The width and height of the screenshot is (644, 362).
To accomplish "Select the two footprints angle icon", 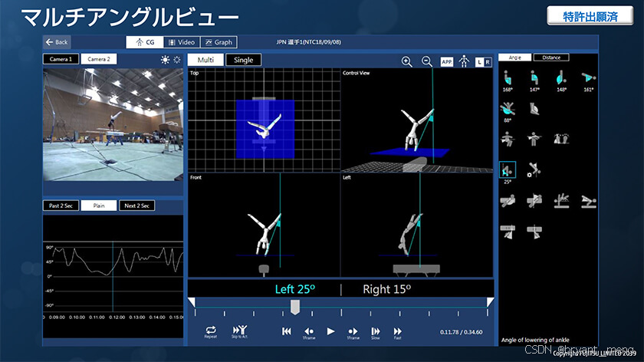I will 561,139.
